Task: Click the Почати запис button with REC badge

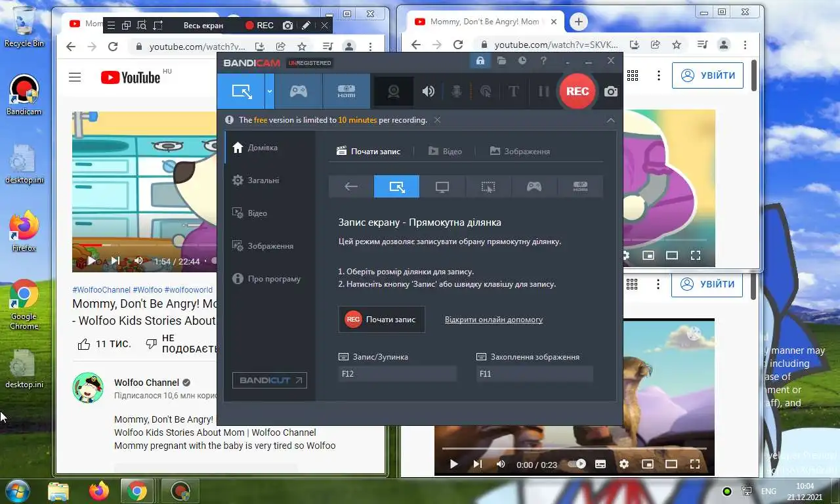Action: pyautogui.click(x=382, y=319)
